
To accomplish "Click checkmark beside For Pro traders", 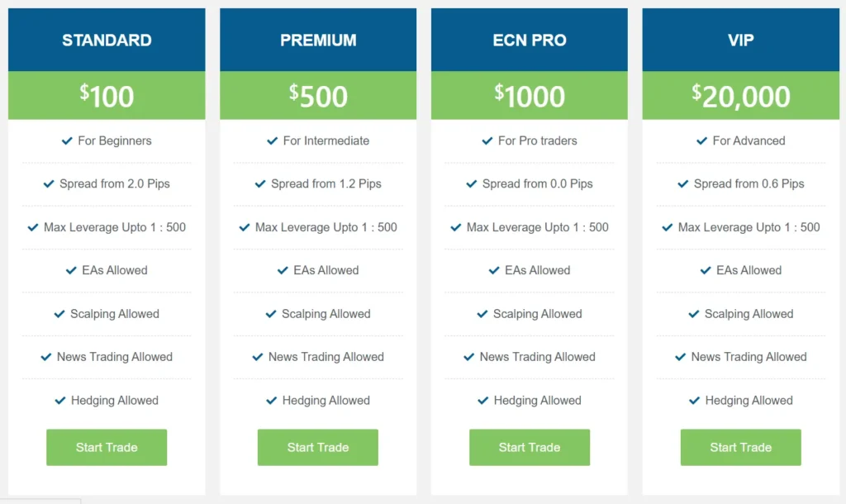I will coord(487,141).
